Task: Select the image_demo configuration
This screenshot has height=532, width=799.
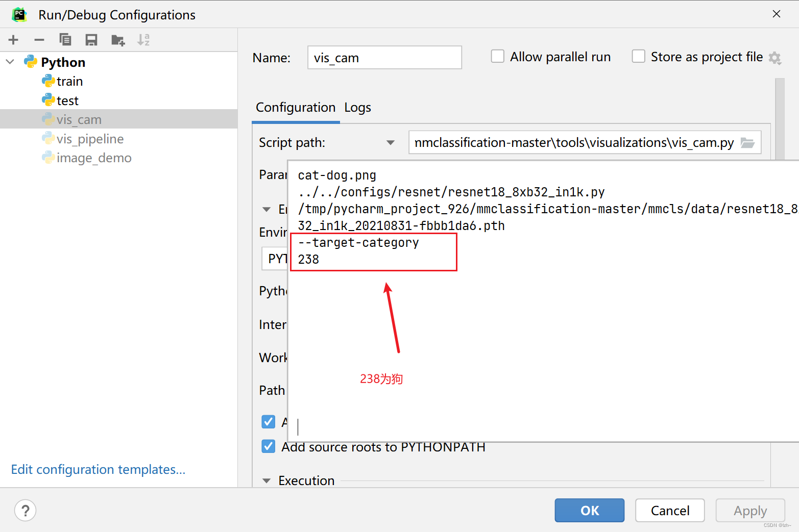Action: tap(118, 158)
